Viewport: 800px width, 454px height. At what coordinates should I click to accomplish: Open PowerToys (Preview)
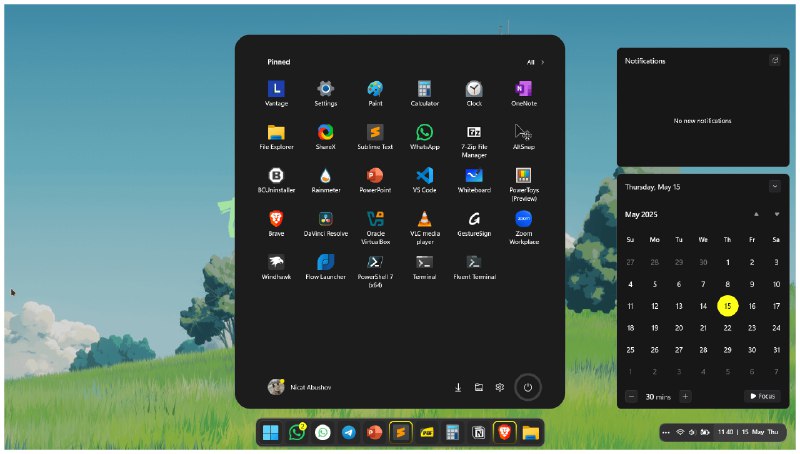(523, 184)
